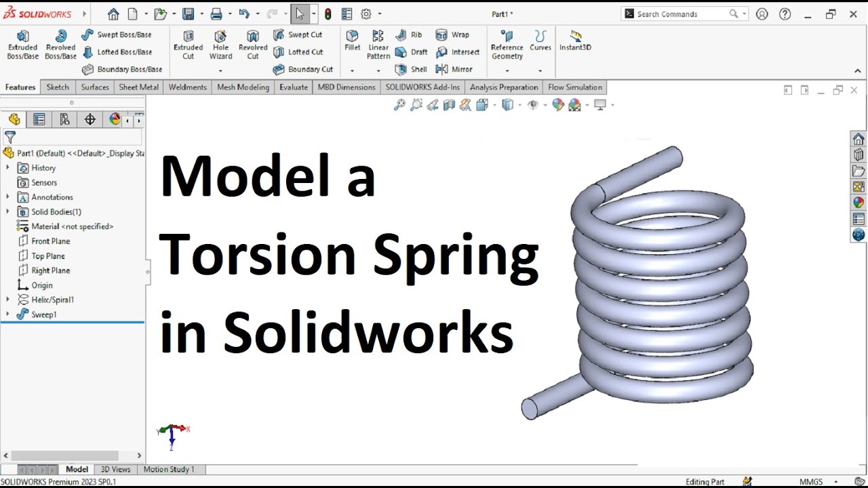Click the Intersect feature
The image size is (868, 488).
pyautogui.click(x=457, y=52)
